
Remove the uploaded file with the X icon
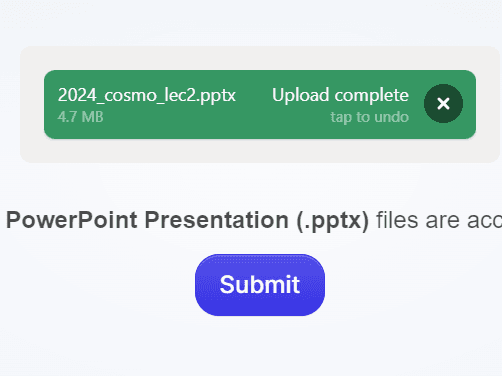[443, 104]
